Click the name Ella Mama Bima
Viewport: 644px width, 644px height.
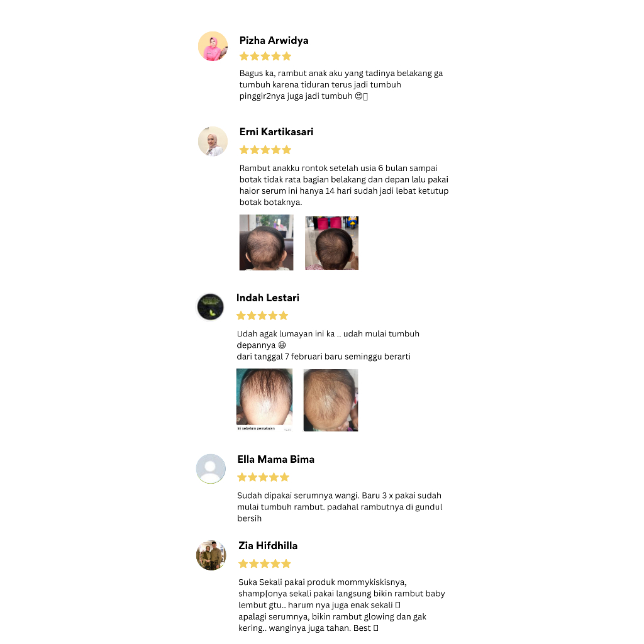pyautogui.click(x=276, y=459)
